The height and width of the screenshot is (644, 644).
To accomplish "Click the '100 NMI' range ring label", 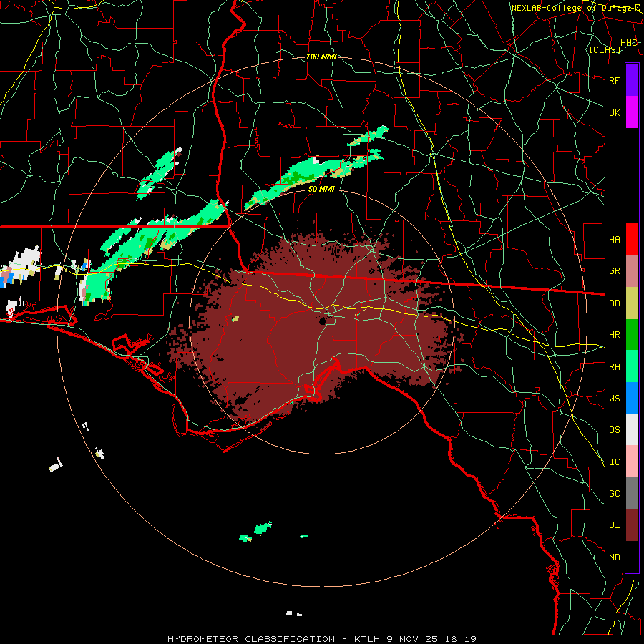I will click(321, 57).
